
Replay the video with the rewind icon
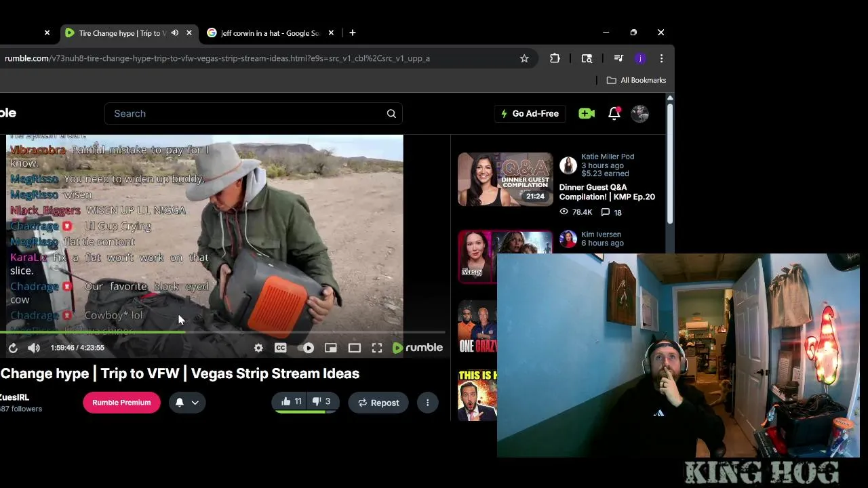click(x=13, y=348)
